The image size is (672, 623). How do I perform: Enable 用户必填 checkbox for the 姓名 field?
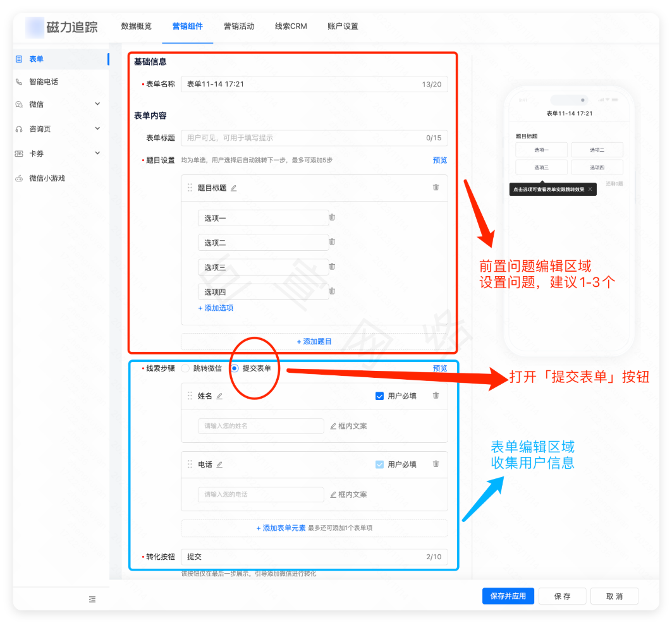tap(379, 396)
